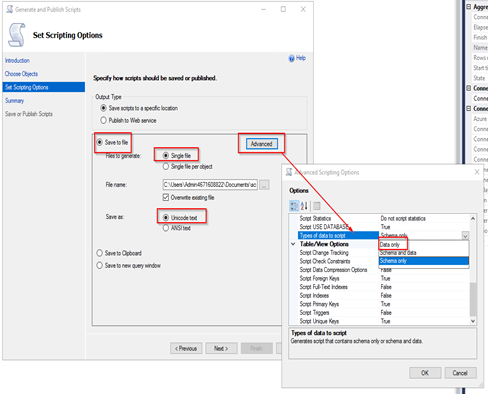The width and height of the screenshot is (488, 394).
Task: Collapse Table/View Options group
Action: point(293,244)
